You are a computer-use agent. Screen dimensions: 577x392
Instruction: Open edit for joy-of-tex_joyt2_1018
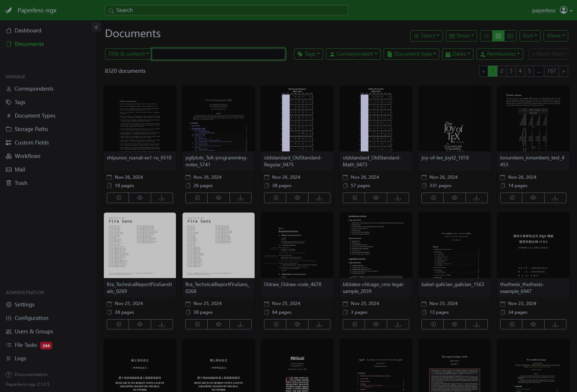pyautogui.click(x=433, y=198)
